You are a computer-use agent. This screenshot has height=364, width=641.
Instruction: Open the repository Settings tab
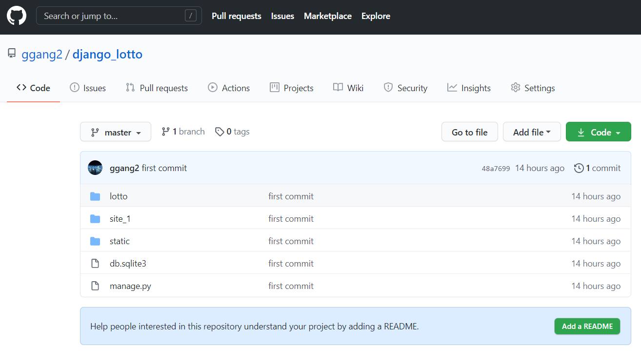[533, 88]
